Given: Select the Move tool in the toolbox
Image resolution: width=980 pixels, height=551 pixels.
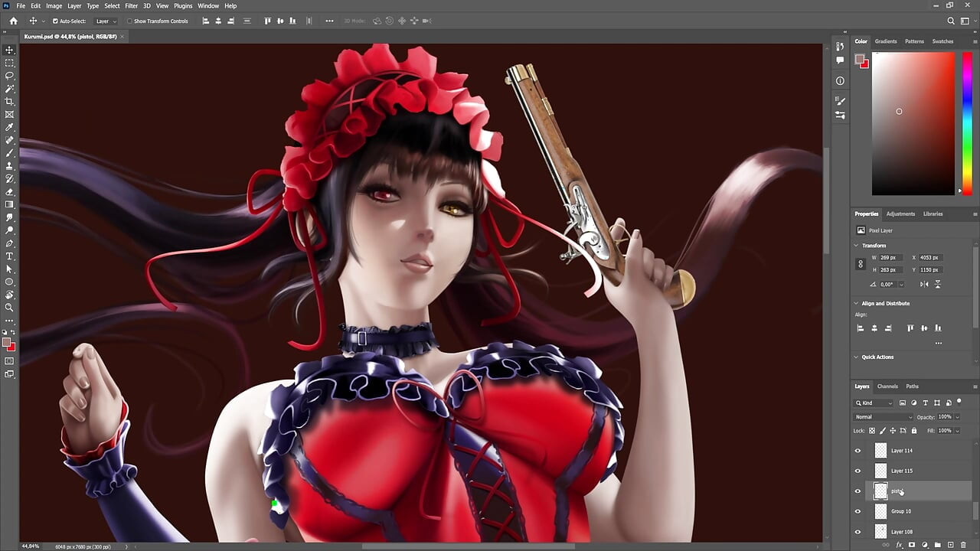Looking at the screenshot, I should [x=9, y=50].
